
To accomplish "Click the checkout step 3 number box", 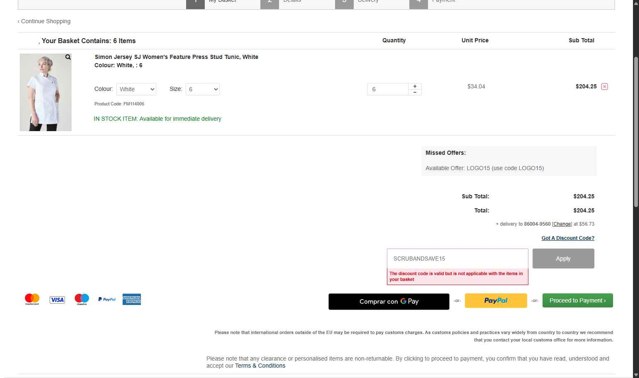I will (x=344, y=3).
